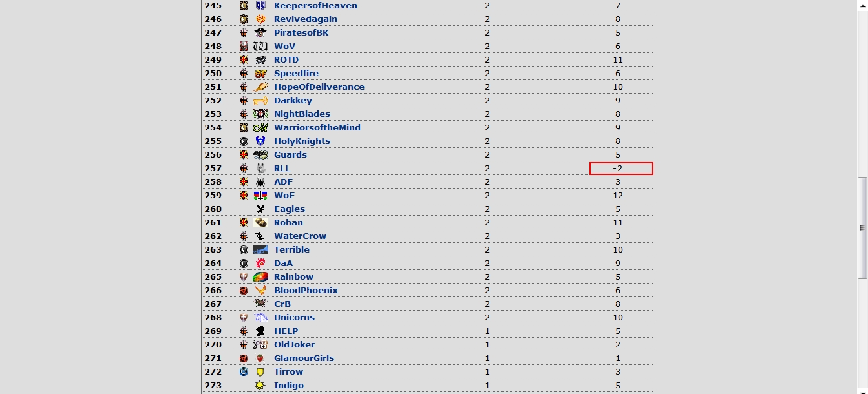
Task: Click the Darkkey golden key icon
Action: coord(260,101)
